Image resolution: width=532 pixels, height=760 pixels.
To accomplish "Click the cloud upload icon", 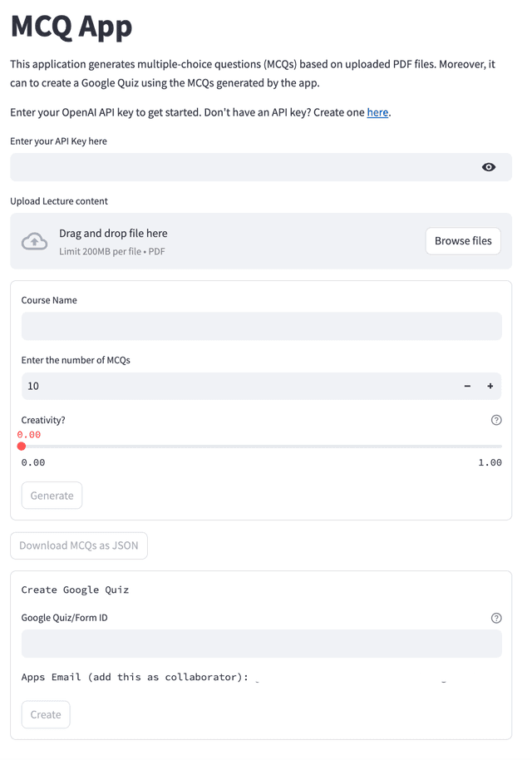I will 33,241.
